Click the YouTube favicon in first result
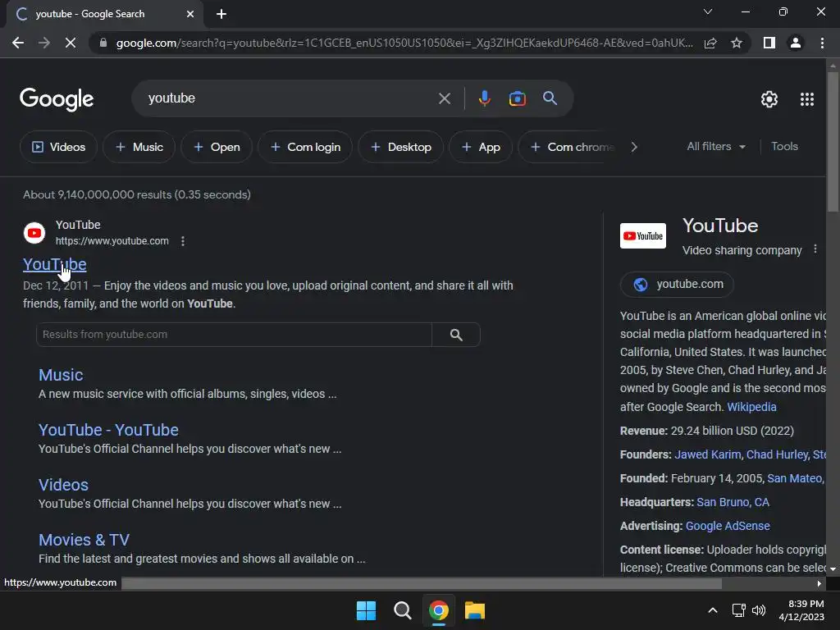Viewport: 840px width, 630px height. 34,233
